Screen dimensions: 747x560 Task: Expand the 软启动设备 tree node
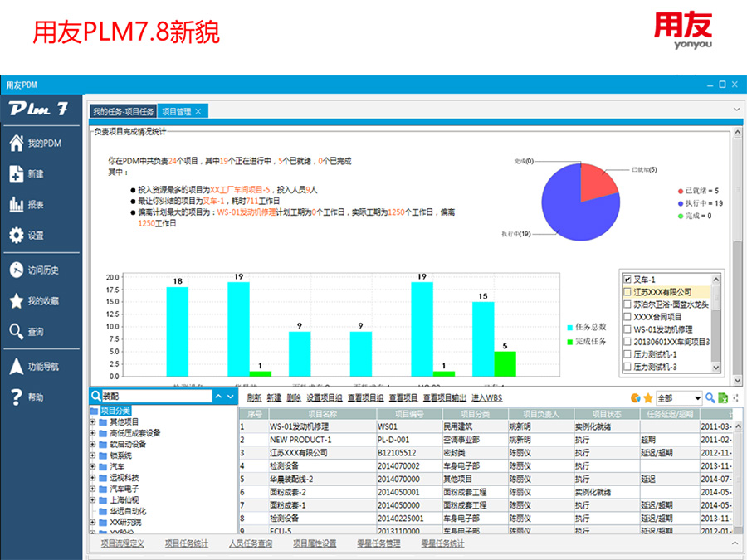pyautogui.click(x=93, y=445)
